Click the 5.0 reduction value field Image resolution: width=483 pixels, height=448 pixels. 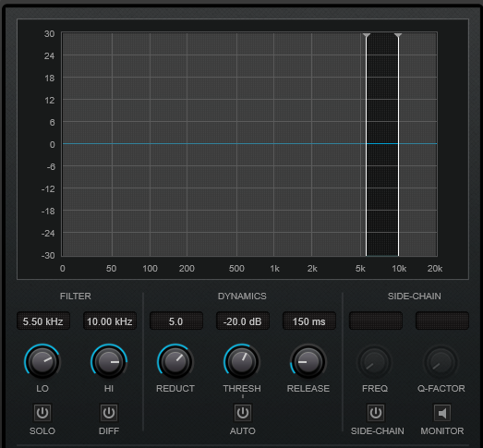(176, 321)
